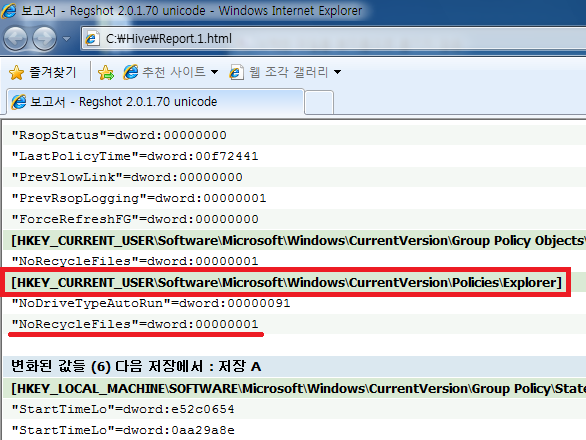Select NoRecycleFiles line under Group Policy Objects
The height and width of the screenshot is (440, 586).
pyautogui.click(x=135, y=261)
